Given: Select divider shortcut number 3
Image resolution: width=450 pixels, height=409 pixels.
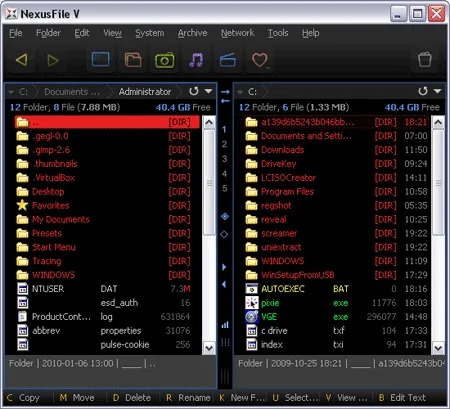Looking at the screenshot, I should [224, 159].
